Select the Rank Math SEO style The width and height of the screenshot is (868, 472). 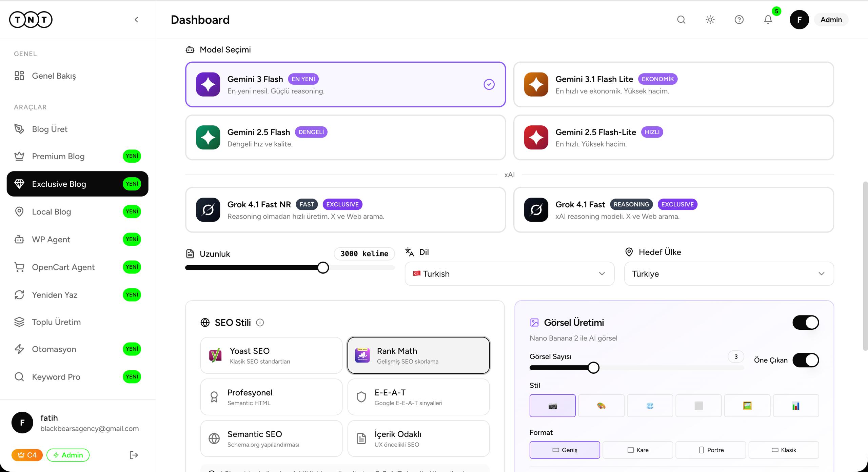tap(418, 355)
